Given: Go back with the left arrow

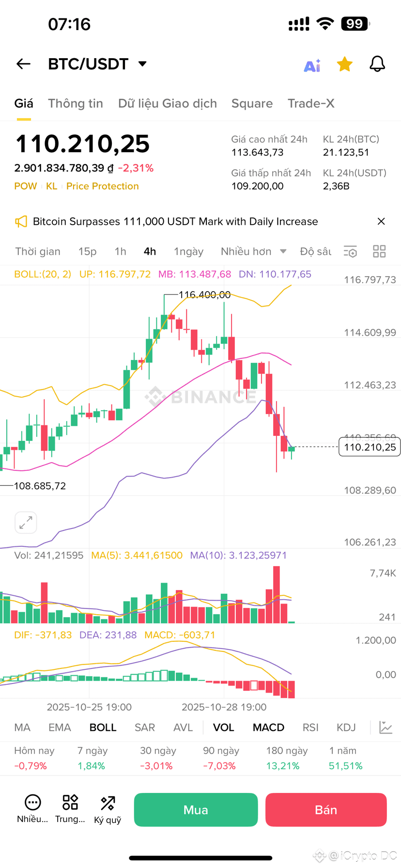Looking at the screenshot, I should pyautogui.click(x=23, y=64).
